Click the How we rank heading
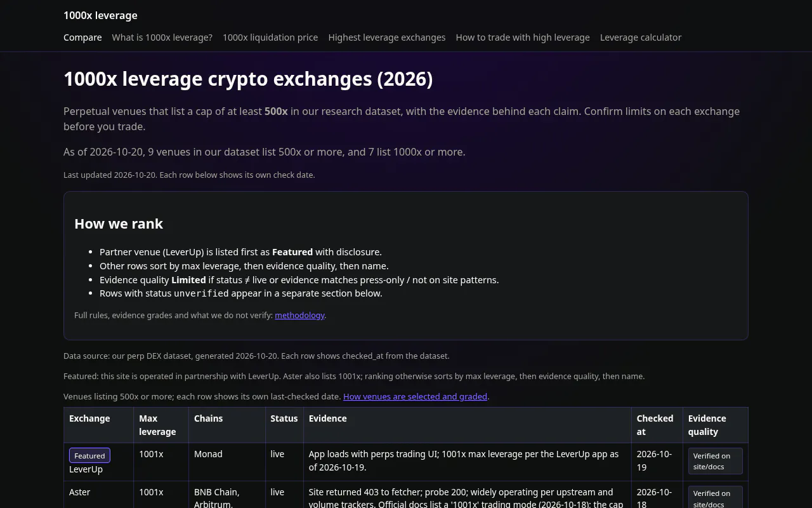812x508 pixels. (119, 224)
